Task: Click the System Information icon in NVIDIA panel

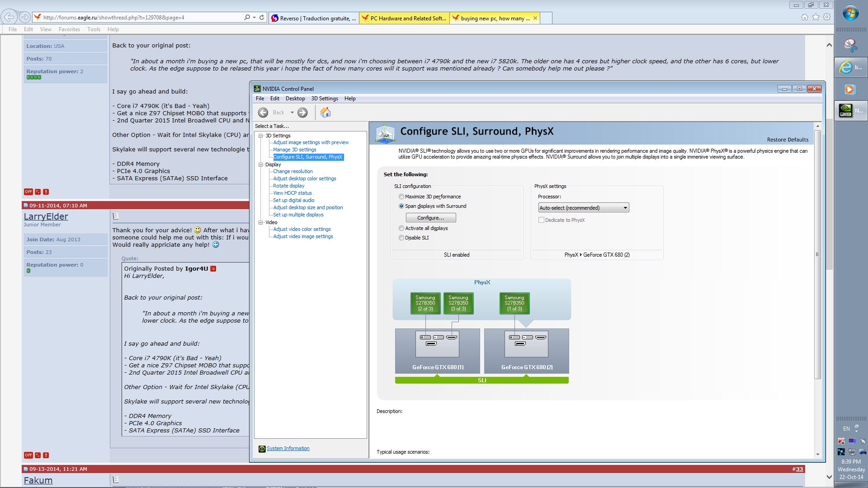Action: click(x=262, y=449)
